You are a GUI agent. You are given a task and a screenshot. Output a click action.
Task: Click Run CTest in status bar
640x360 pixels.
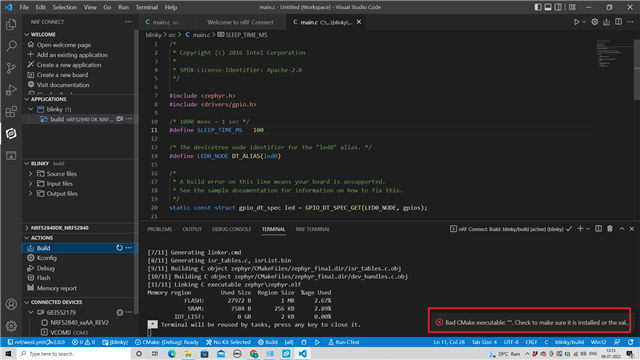344,342
